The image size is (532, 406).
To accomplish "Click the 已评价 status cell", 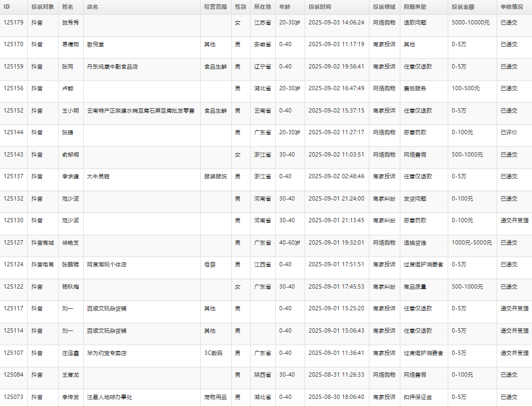I will 509,133.
